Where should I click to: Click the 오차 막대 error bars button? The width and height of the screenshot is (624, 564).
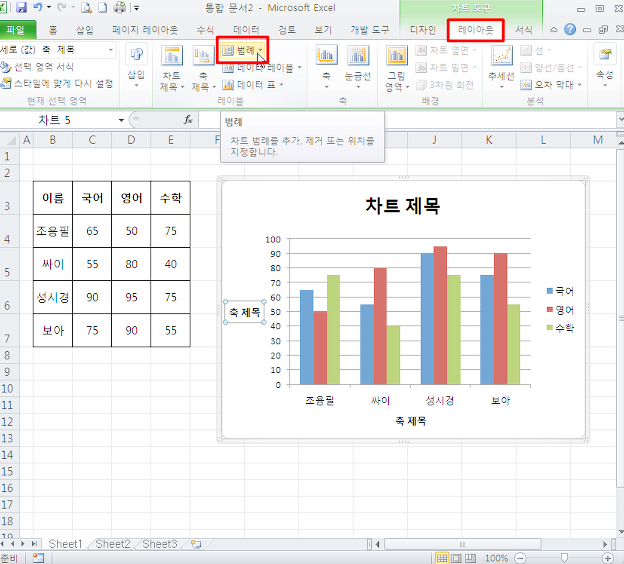(x=551, y=84)
